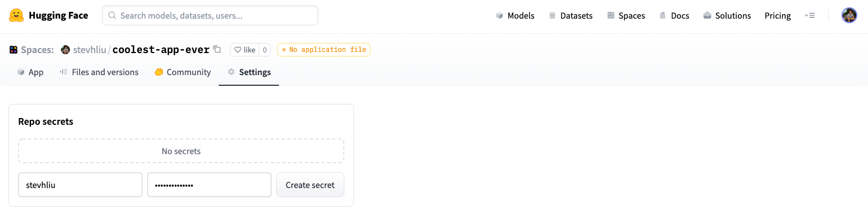The width and height of the screenshot is (868, 214).
Task: Click the Hugging Face emoji logo
Action: [x=16, y=15]
